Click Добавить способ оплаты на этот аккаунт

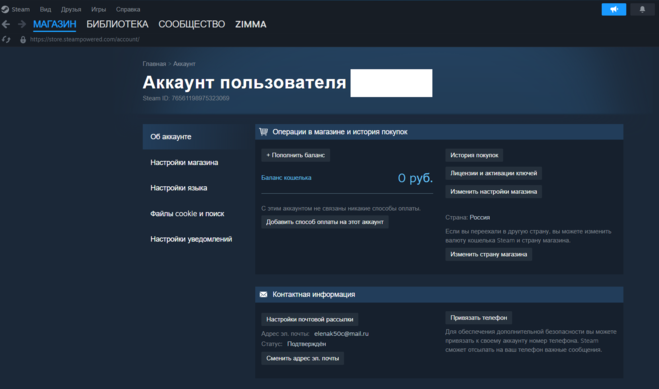pyautogui.click(x=325, y=222)
